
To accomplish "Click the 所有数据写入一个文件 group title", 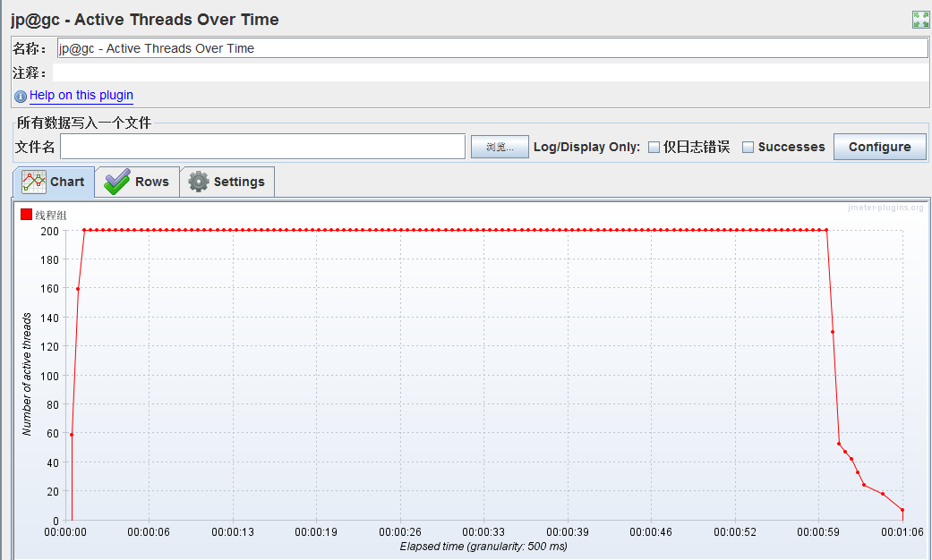I will tap(84, 123).
